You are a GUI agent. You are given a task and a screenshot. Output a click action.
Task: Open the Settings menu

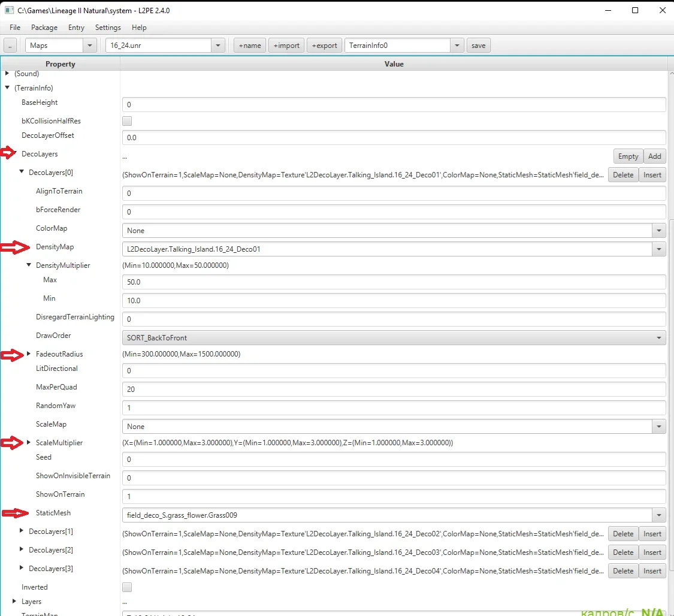[x=108, y=28]
